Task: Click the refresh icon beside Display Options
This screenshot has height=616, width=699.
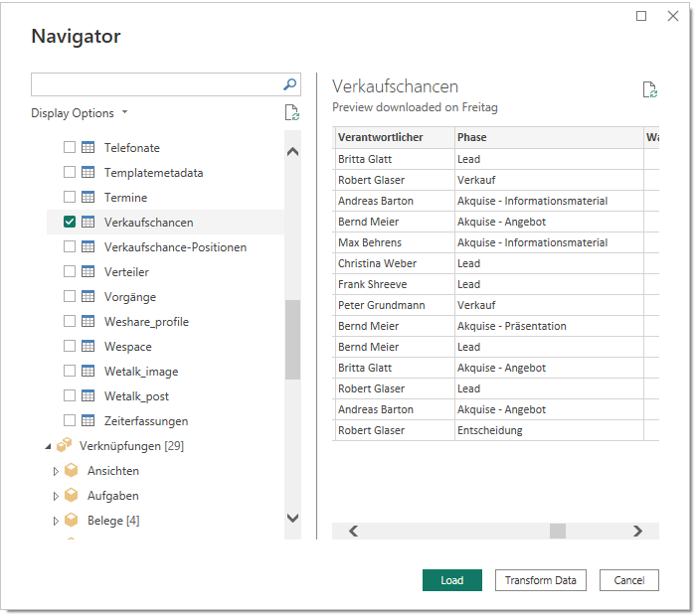Action: [x=292, y=112]
